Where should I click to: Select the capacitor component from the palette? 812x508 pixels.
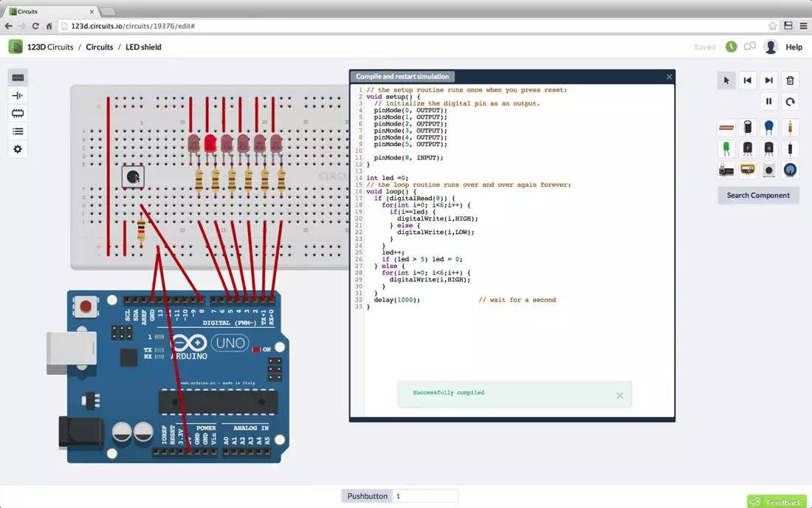(x=747, y=127)
